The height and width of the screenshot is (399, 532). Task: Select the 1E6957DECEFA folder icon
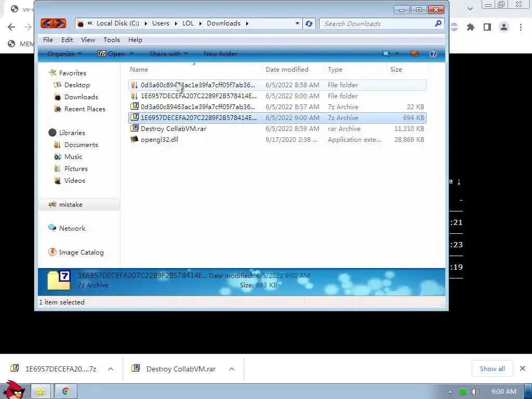(x=135, y=96)
